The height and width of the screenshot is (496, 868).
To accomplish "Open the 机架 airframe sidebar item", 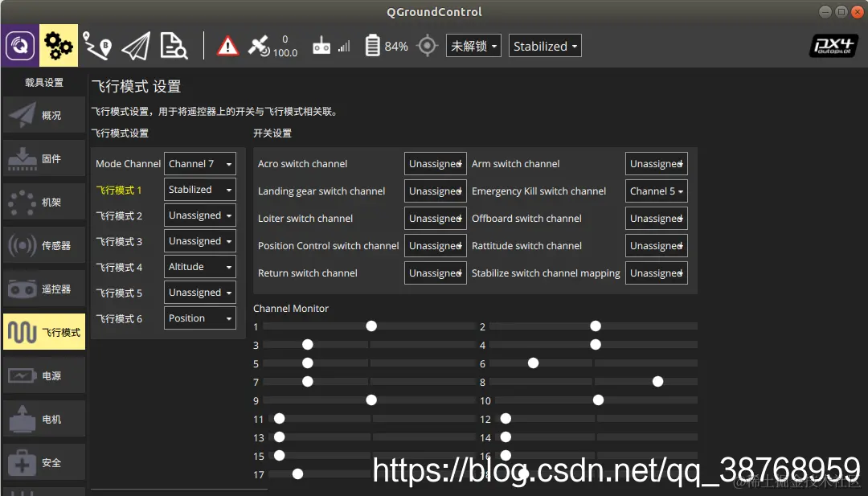I will pyautogui.click(x=44, y=202).
